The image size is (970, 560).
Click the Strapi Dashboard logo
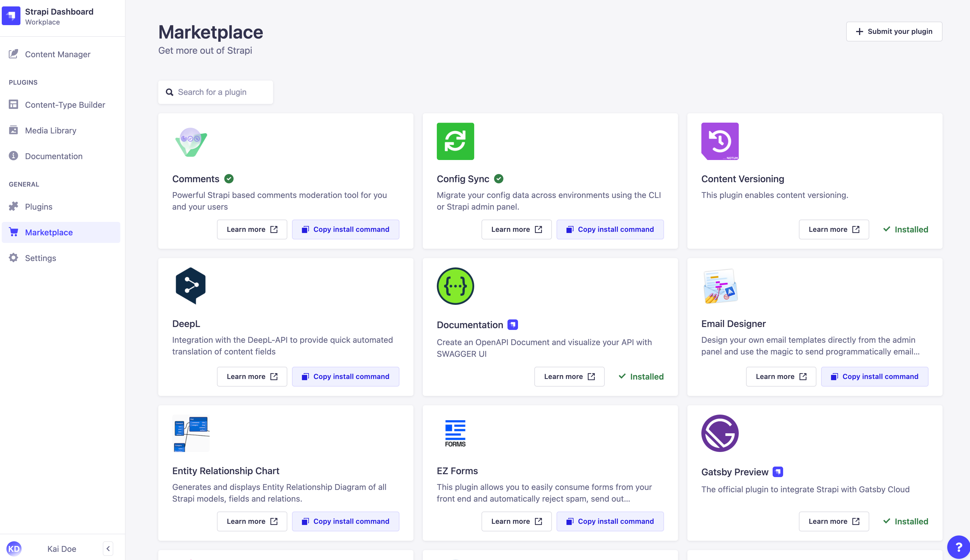point(11,16)
